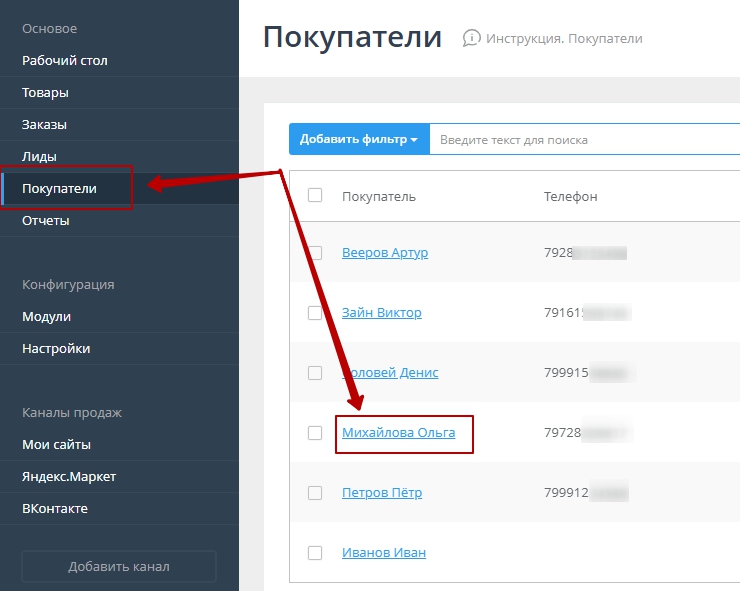
Task: Tick the checkbox for Петров Пётр
Action: 315,493
